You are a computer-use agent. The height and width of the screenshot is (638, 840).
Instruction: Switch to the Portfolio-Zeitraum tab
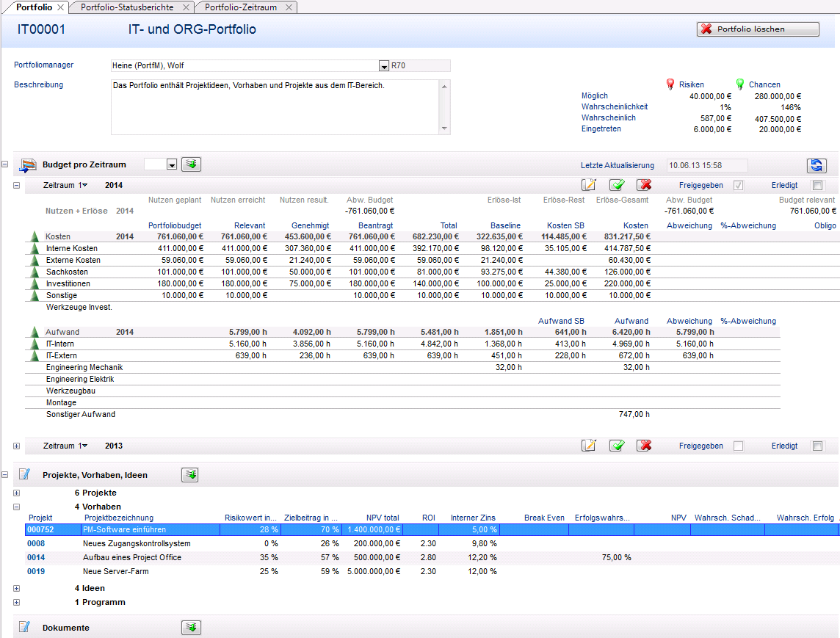[240, 7]
